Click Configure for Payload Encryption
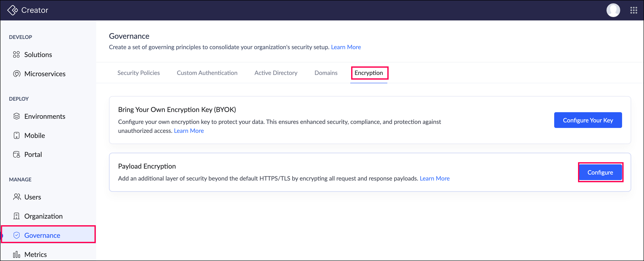The height and width of the screenshot is (261, 644). (x=600, y=172)
